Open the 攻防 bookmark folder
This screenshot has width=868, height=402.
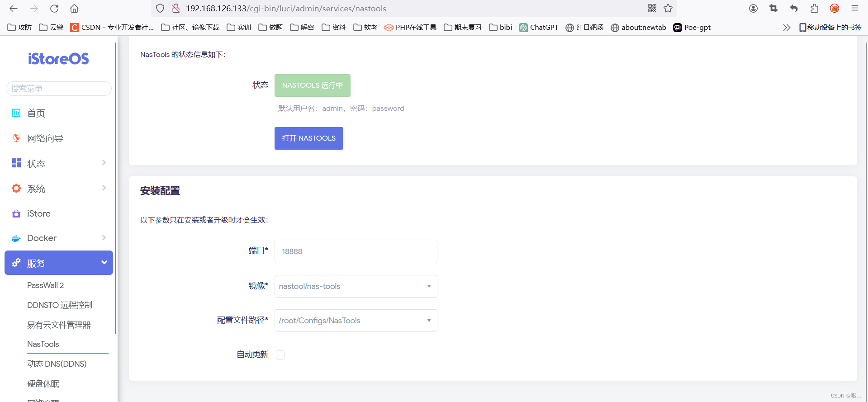[19, 28]
